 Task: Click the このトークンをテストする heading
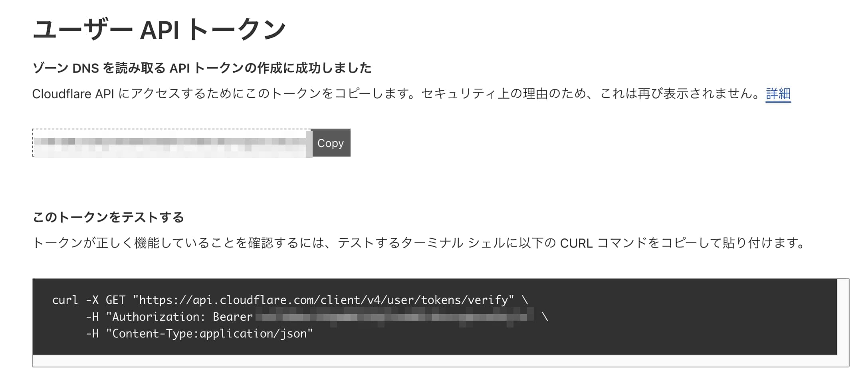tap(108, 217)
